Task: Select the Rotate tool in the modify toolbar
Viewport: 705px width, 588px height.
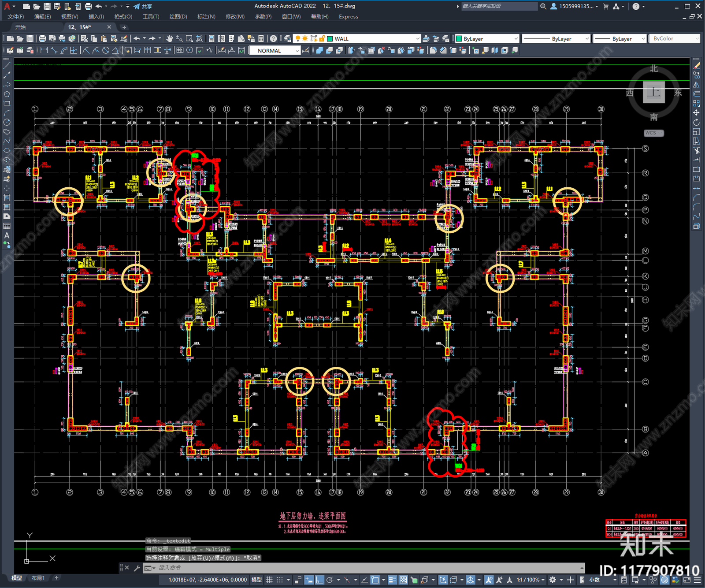Action: click(696, 122)
